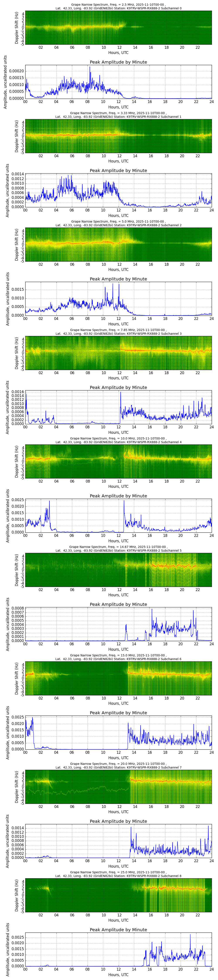Viewport: 218px width, 980px height.
Task: Open the peak amplitude line chart under 15.0 MHz
Action: pyautogui.click(x=119, y=732)
